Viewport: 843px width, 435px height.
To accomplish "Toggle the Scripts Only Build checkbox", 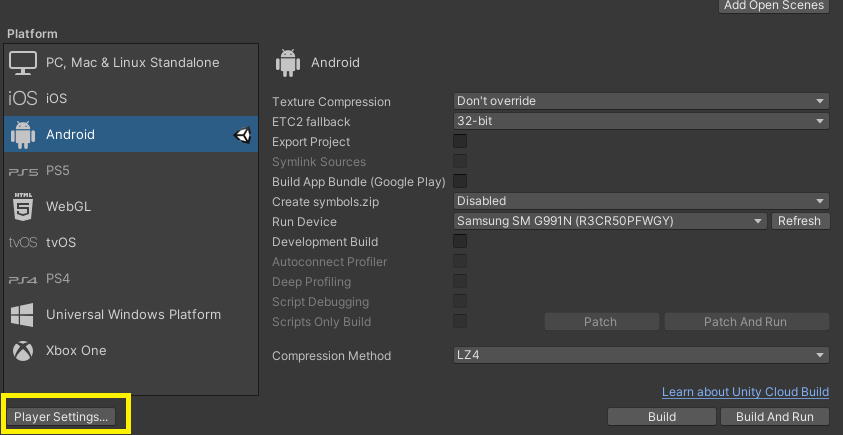I will pyautogui.click(x=460, y=322).
